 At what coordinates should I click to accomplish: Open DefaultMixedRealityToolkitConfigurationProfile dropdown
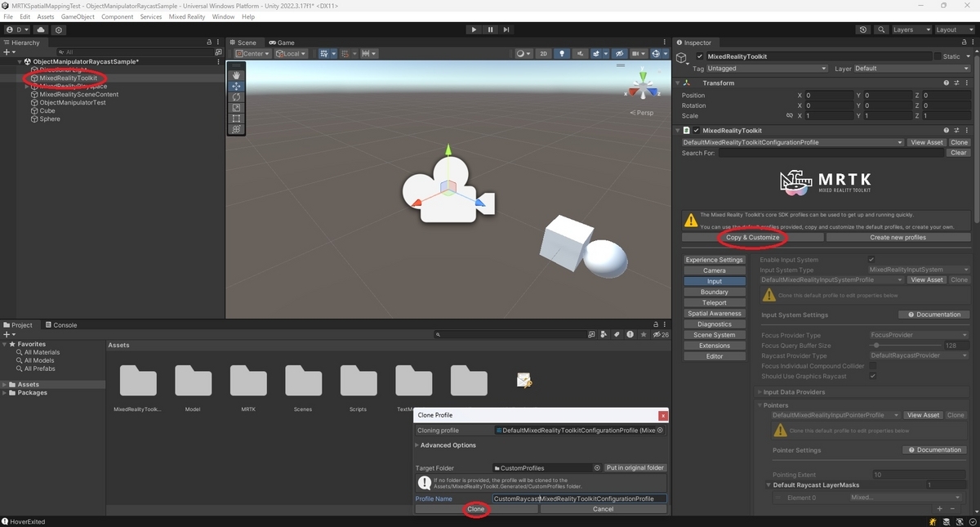793,142
